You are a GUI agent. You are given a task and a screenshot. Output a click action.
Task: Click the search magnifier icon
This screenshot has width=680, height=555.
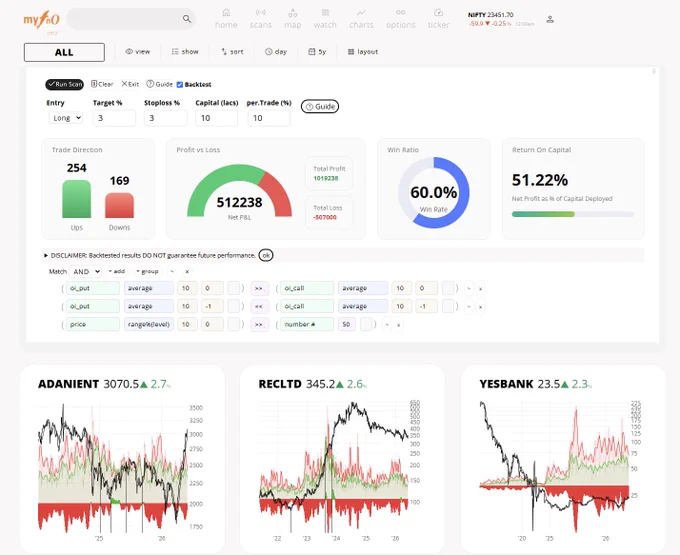186,19
